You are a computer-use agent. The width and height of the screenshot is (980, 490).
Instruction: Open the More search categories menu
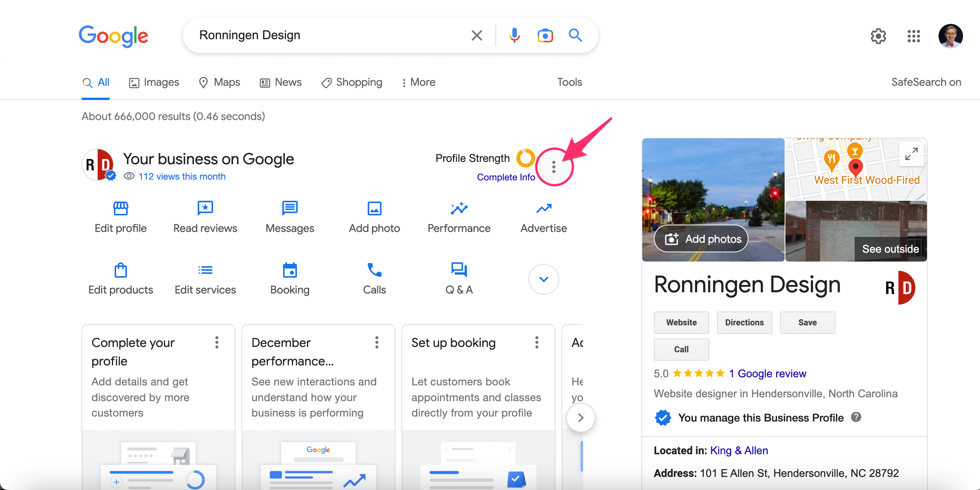coord(418,82)
